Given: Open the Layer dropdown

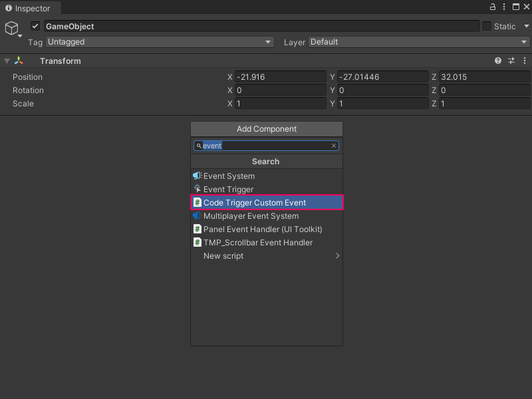Looking at the screenshot, I should pos(419,42).
